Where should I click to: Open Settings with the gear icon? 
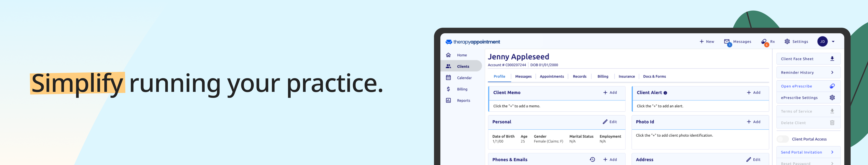tap(787, 41)
